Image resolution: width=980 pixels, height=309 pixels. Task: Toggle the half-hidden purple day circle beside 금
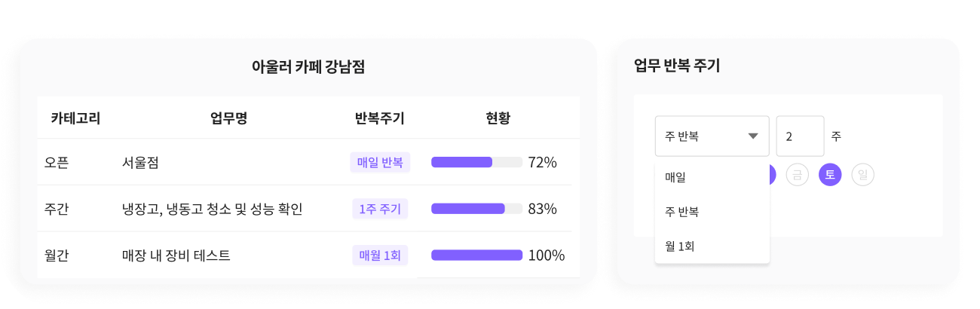click(x=772, y=176)
